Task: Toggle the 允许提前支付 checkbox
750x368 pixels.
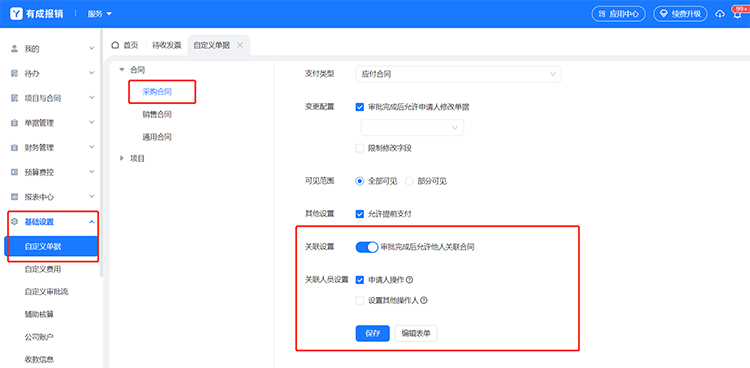Action: pyautogui.click(x=360, y=214)
